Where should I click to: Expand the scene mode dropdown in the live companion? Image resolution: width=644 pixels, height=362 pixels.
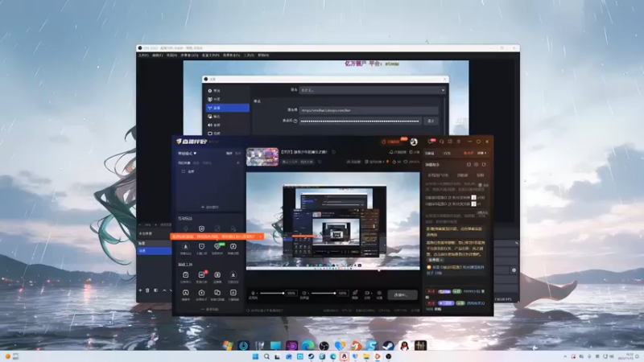[x=188, y=153]
